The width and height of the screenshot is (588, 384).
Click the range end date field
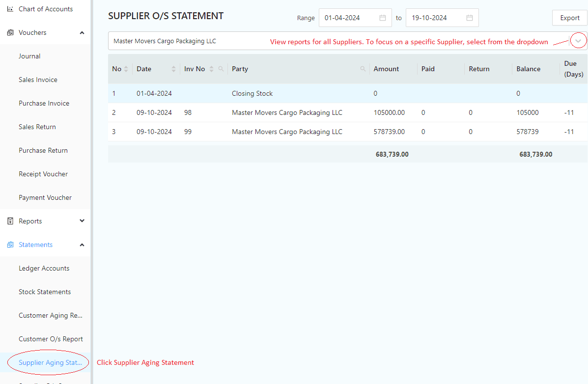click(x=442, y=18)
